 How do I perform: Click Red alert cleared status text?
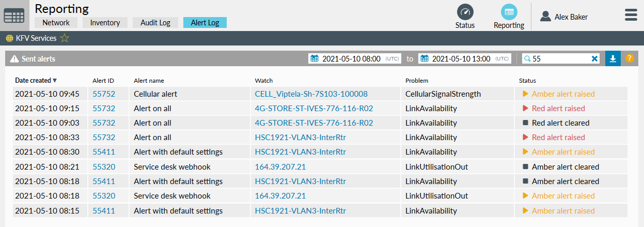tap(560, 123)
